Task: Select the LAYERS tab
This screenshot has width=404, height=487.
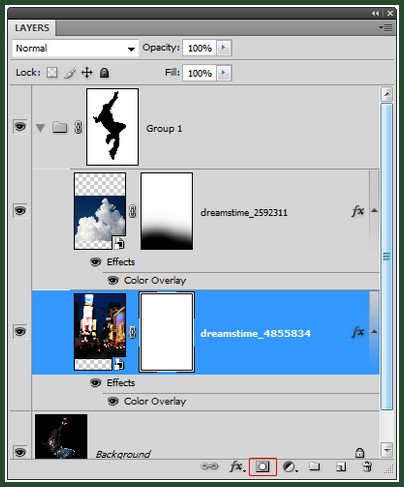Action: pyautogui.click(x=32, y=28)
